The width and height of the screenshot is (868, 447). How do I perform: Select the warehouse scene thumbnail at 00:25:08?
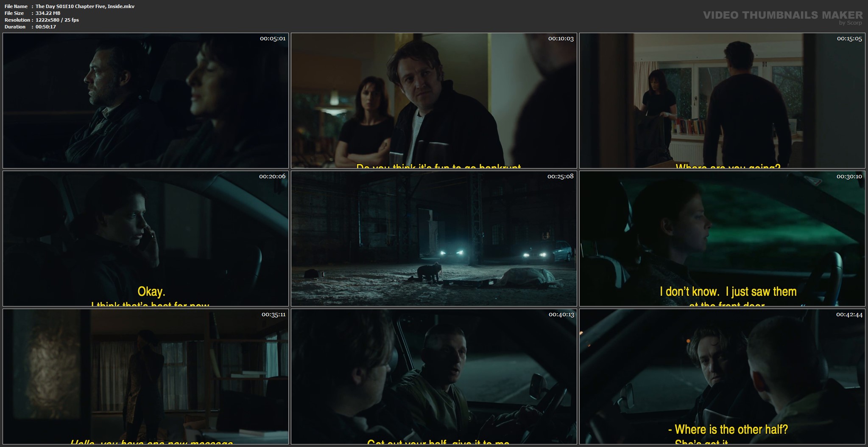click(x=434, y=239)
